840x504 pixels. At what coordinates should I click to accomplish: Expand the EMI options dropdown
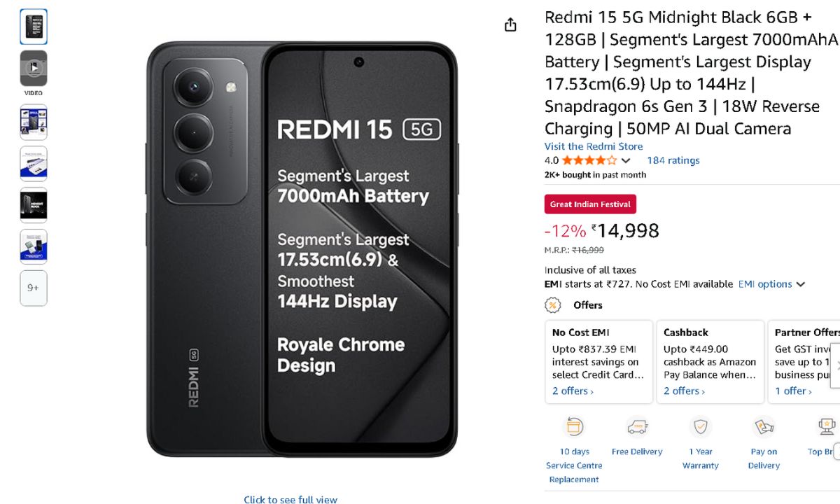(x=771, y=284)
